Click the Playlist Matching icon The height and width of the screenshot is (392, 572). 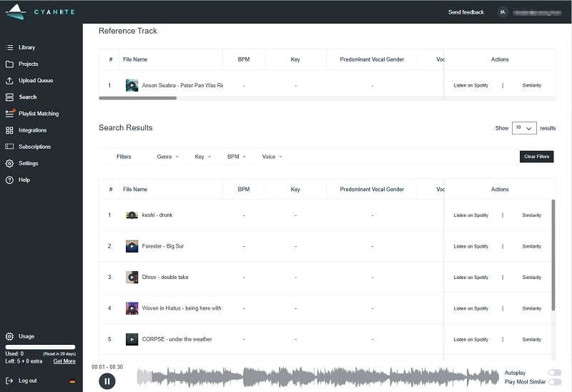pyautogui.click(x=9, y=113)
